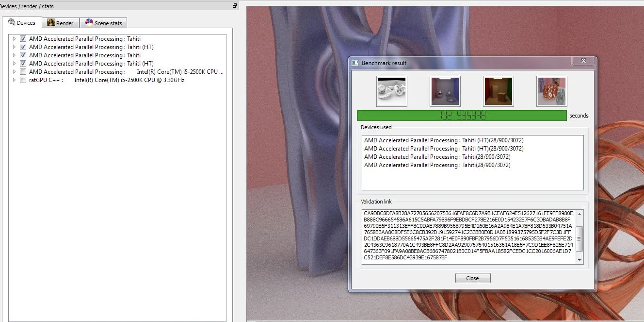Open the red-green box room benchmark thumbnail
Viewport: 644px width, 322px height.
[x=499, y=91]
